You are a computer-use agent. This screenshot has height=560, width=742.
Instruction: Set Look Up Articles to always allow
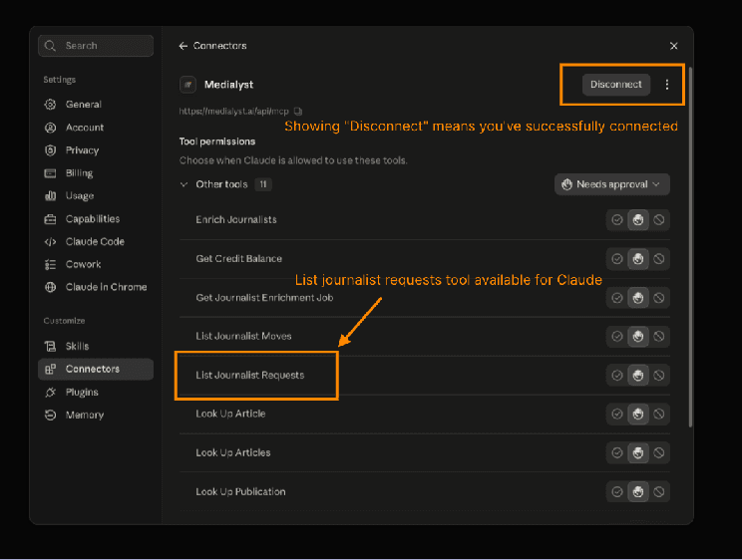(x=617, y=453)
